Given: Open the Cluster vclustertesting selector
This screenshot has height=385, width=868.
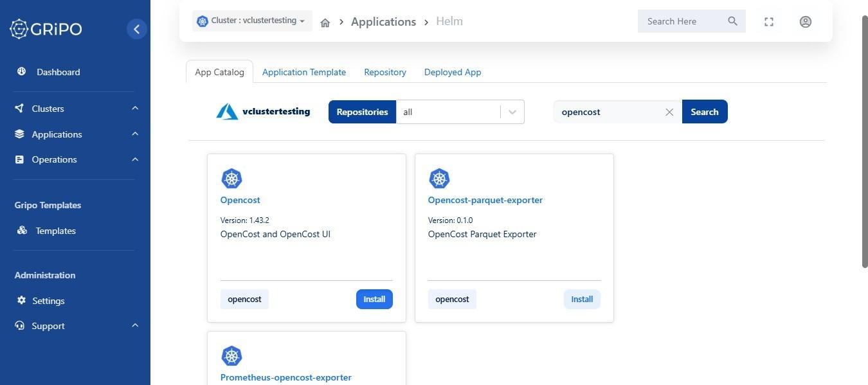Looking at the screenshot, I should point(252,21).
